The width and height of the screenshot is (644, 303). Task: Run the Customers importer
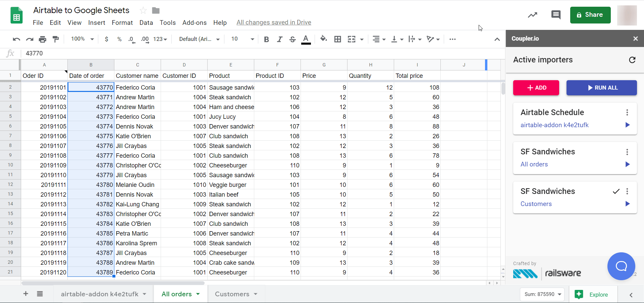pyautogui.click(x=628, y=204)
